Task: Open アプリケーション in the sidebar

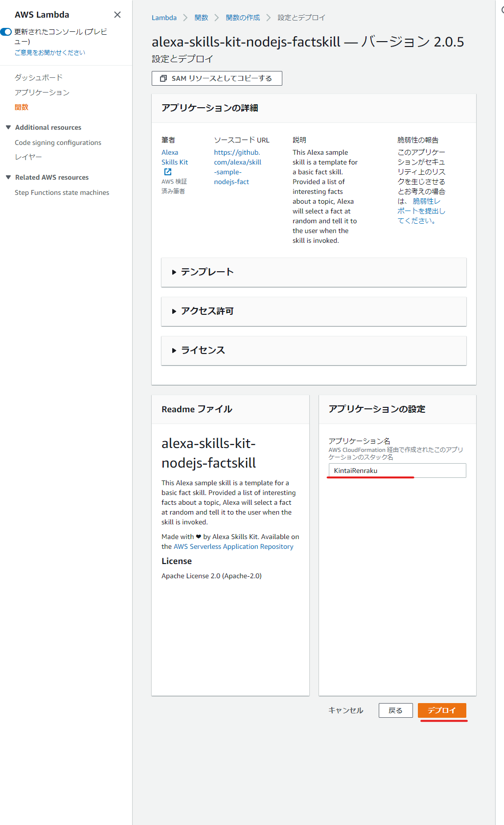Action: pos(42,92)
